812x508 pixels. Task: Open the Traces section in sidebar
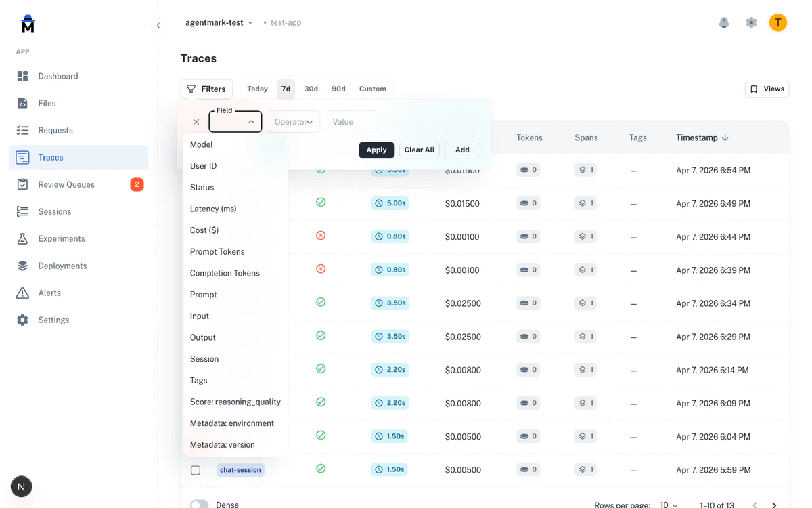50,156
